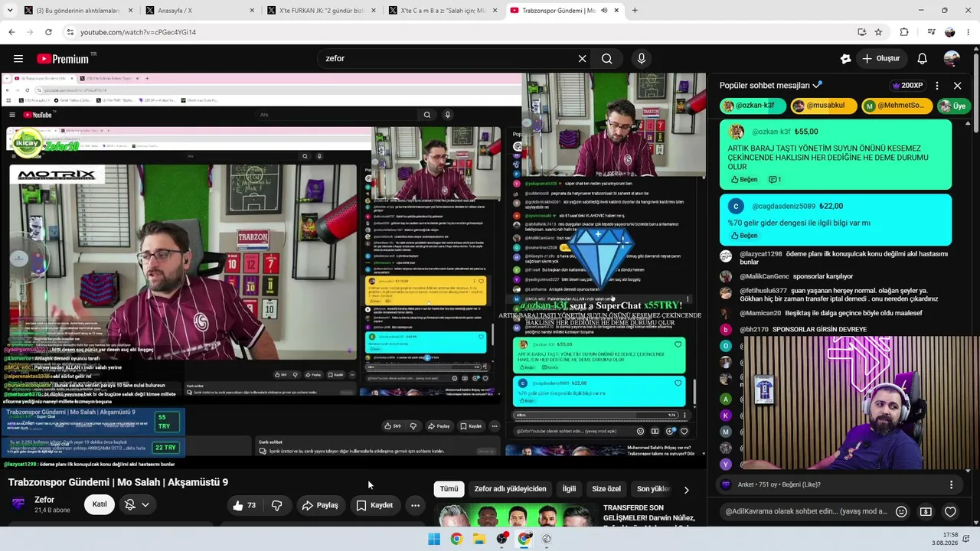Viewport: 980px width, 551px height.
Task: Open the TRANSFERDE SON GELİŞMELER video thumbnail
Action: (x=516, y=516)
